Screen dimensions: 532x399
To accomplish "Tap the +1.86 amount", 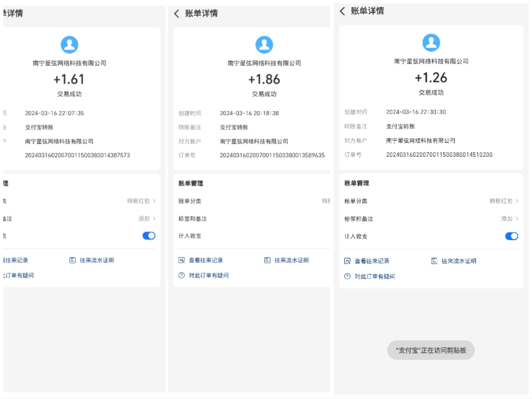I will [264, 79].
